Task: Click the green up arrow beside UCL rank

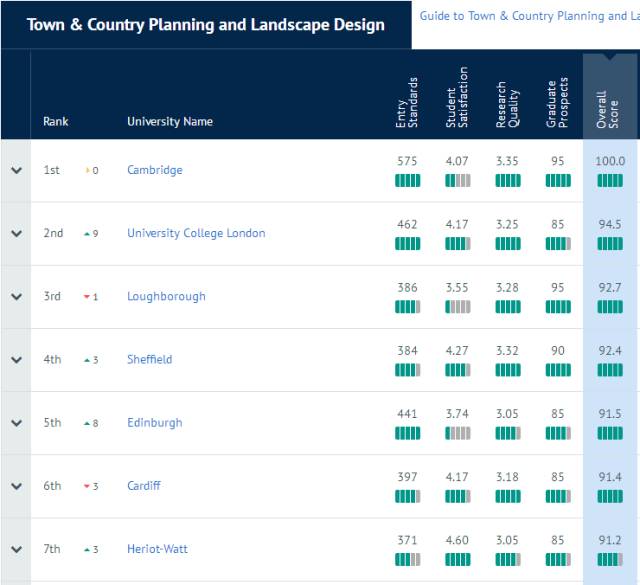Action: (x=87, y=234)
